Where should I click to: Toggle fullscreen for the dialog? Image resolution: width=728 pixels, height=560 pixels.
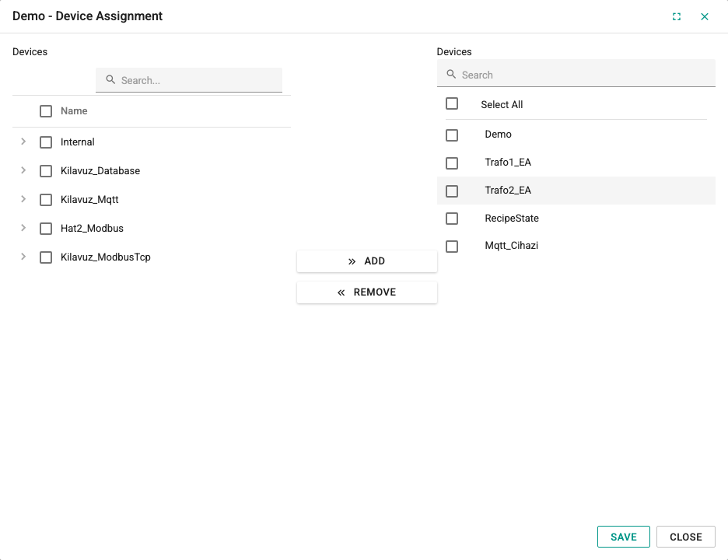677,16
